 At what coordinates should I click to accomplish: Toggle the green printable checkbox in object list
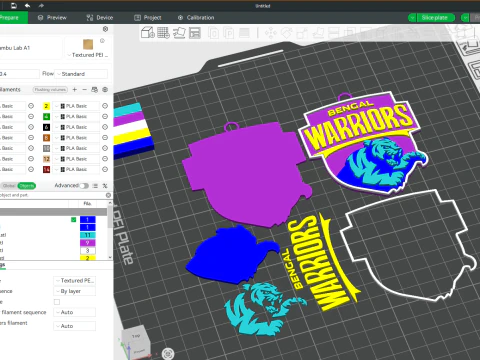74,220
